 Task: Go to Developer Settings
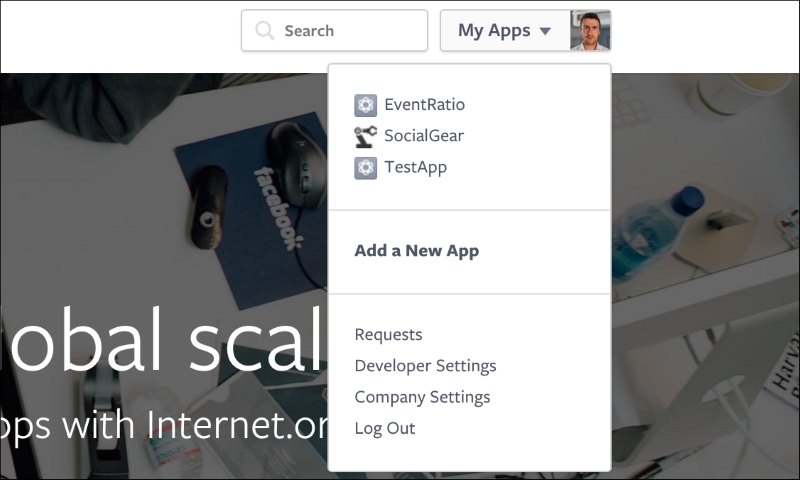coord(426,366)
